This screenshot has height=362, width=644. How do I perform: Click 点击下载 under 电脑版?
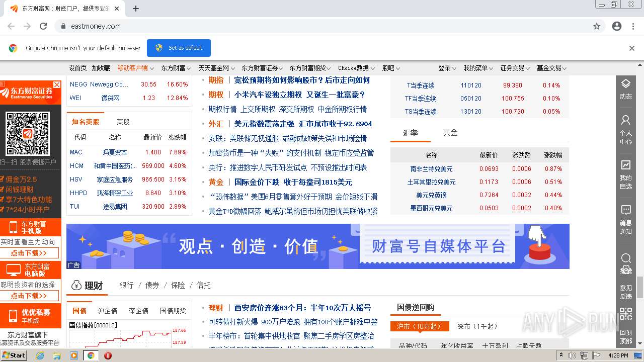29,296
